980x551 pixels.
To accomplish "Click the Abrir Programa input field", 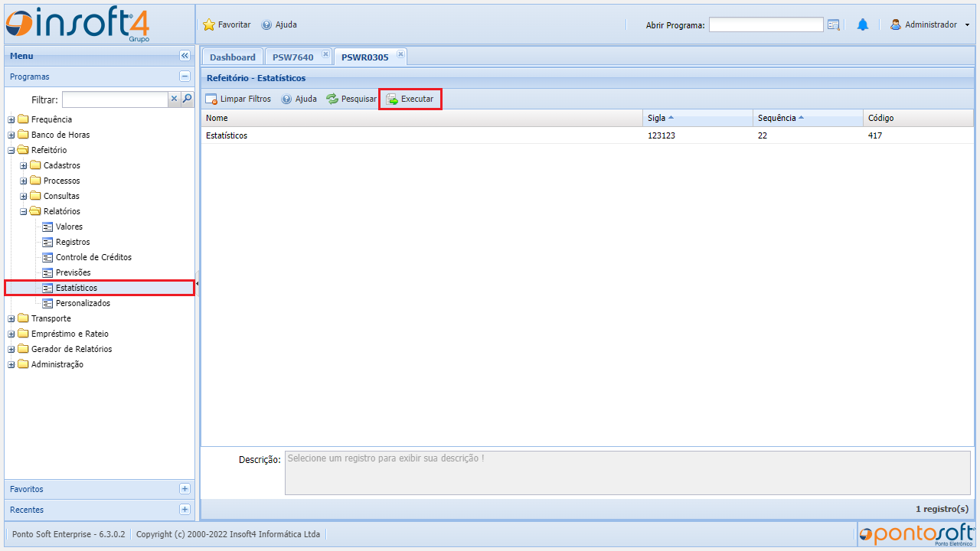I will (766, 24).
